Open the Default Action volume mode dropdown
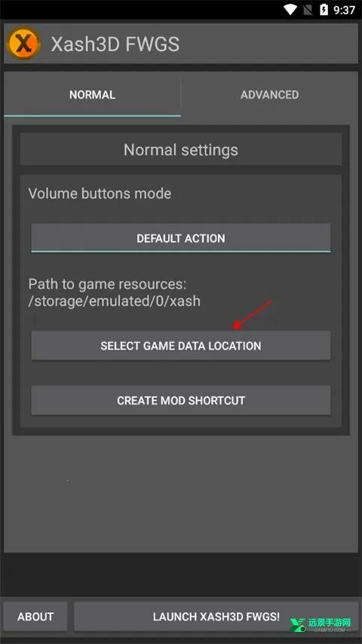This screenshot has width=362, height=644. pyautogui.click(x=181, y=238)
